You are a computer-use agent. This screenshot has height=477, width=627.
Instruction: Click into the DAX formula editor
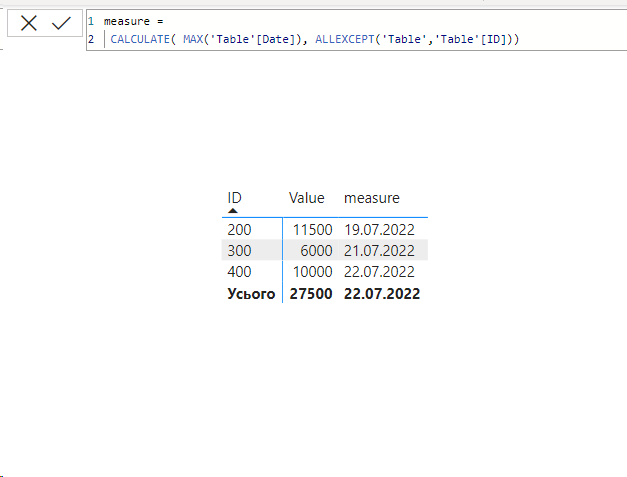click(356, 30)
